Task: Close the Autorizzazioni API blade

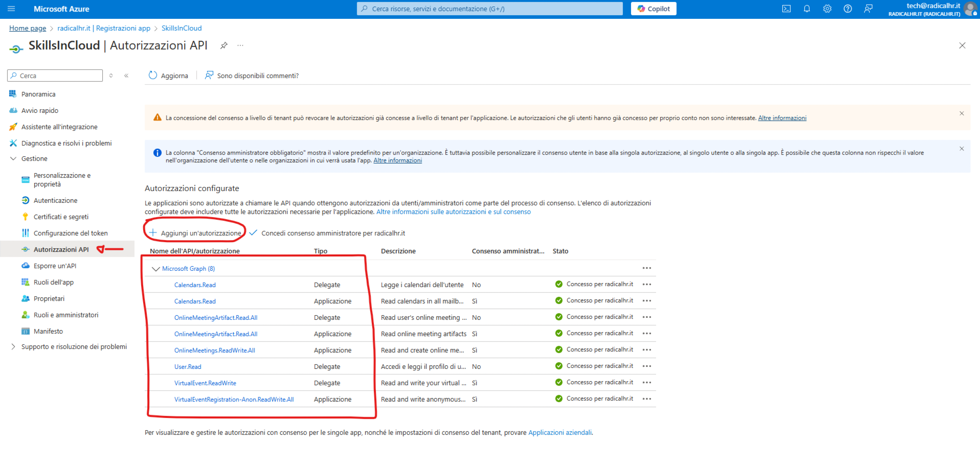Action: [962, 45]
